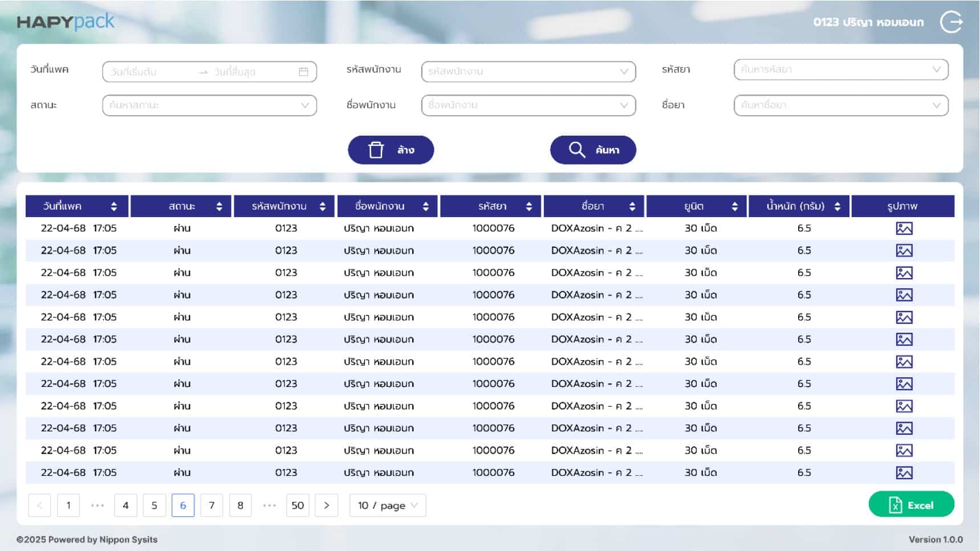Click the image icon in the first table row
This screenshot has width=980, height=551.
[904, 228]
